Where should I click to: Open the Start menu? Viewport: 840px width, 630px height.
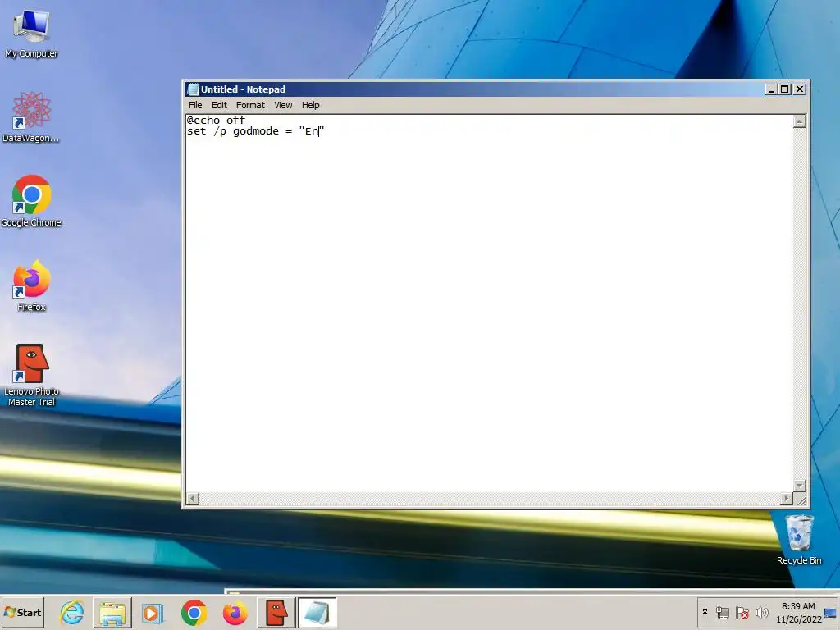tap(22, 612)
